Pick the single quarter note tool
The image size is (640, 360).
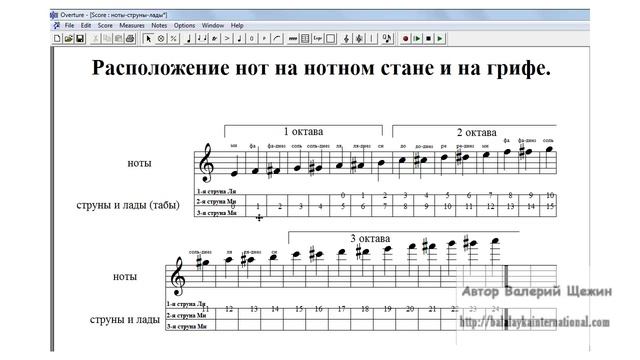[x=189, y=39]
